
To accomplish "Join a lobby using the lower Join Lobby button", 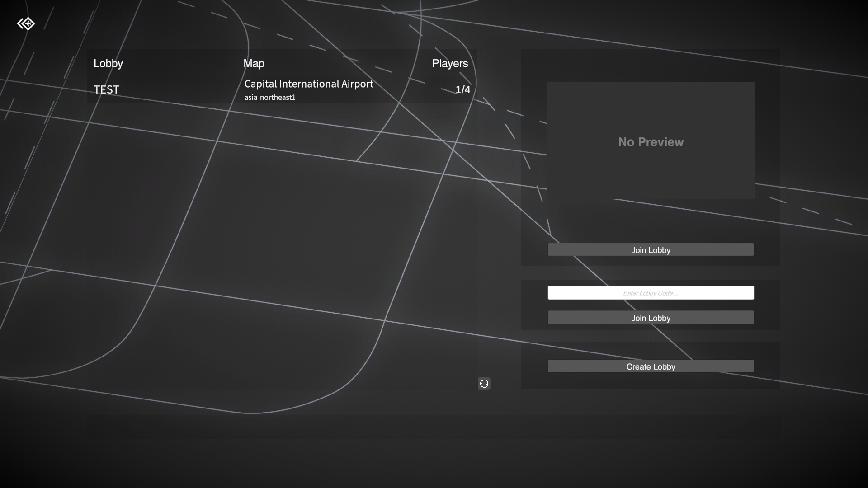I will (651, 318).
